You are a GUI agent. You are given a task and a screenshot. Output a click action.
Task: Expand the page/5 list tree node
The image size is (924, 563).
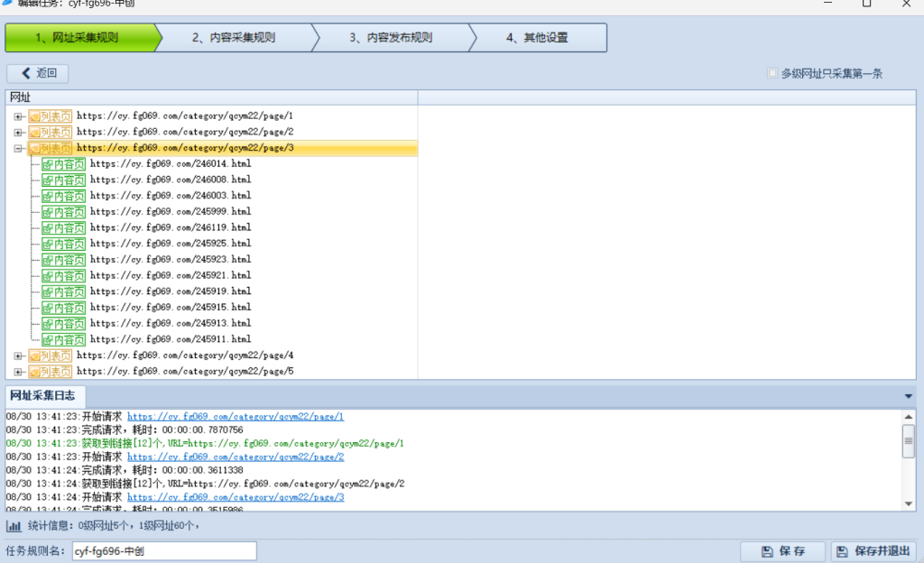[x=19, y=372]
